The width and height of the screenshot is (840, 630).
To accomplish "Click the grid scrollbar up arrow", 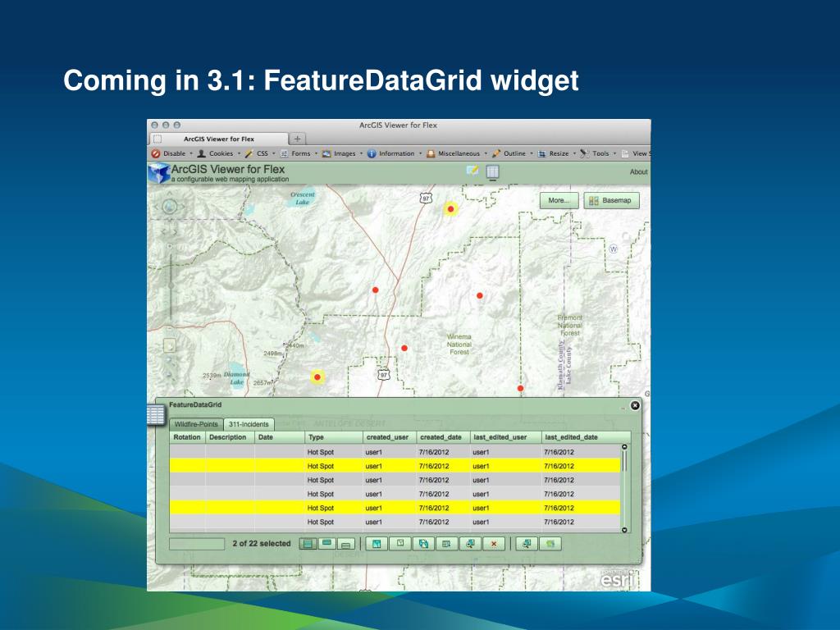I will [624, 447].
